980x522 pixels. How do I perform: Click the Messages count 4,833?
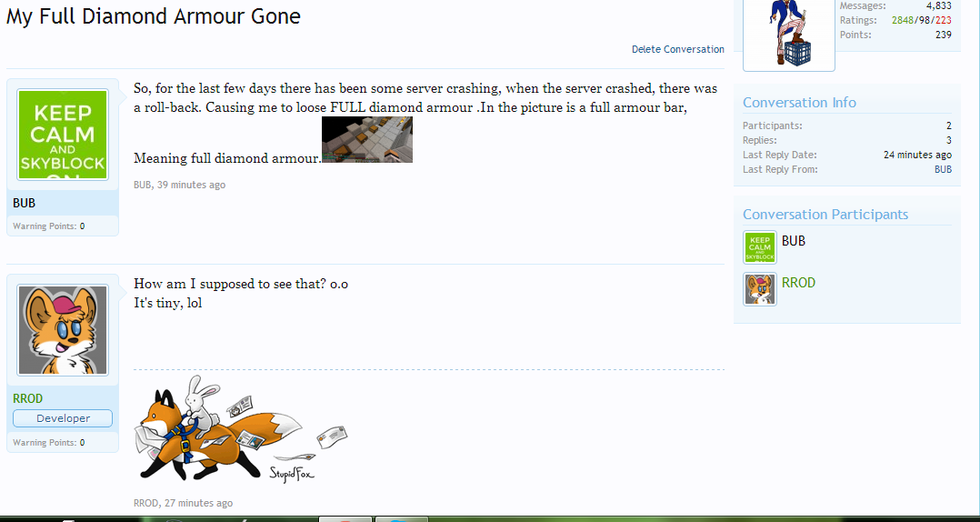tap(939, 5)
